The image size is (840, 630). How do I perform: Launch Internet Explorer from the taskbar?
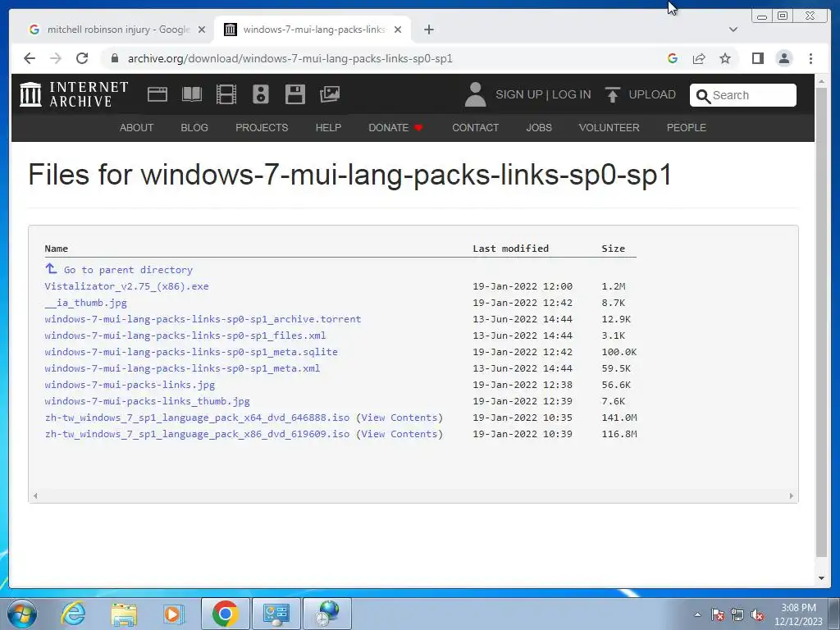click(73, 614)
